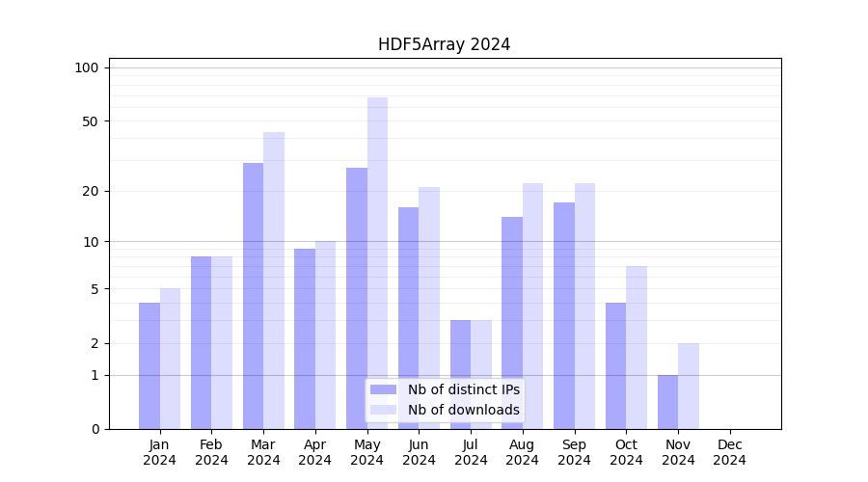
Task: Click the 'Nb of distinct IPs' legend swatch
Action: [383, 389]
